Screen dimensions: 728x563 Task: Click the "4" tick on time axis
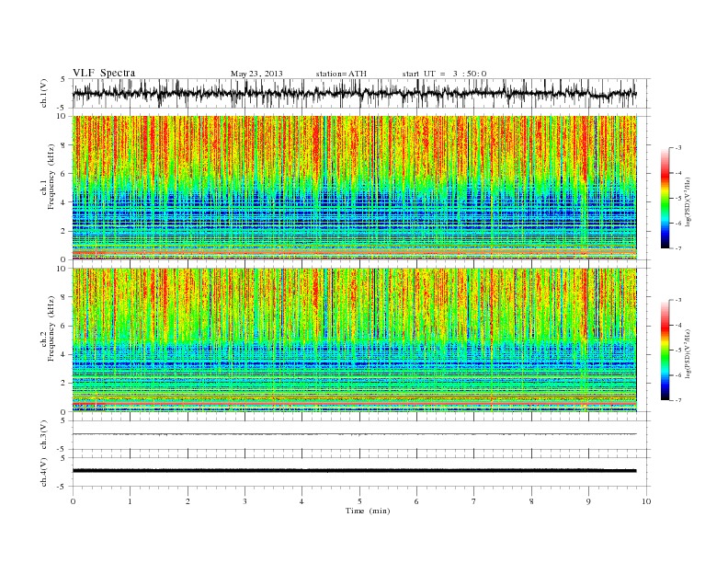click(x=301, y=501)
